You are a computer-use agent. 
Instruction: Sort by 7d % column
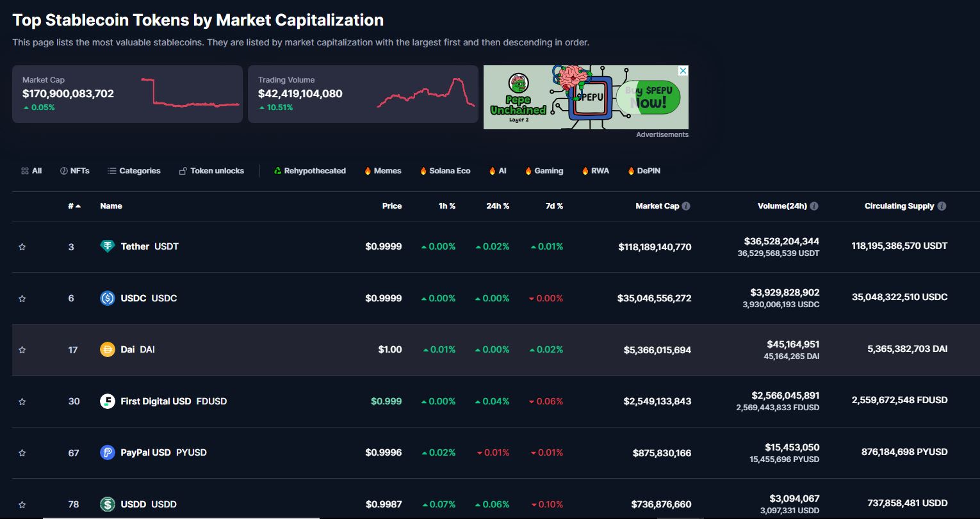pos(553,206)
